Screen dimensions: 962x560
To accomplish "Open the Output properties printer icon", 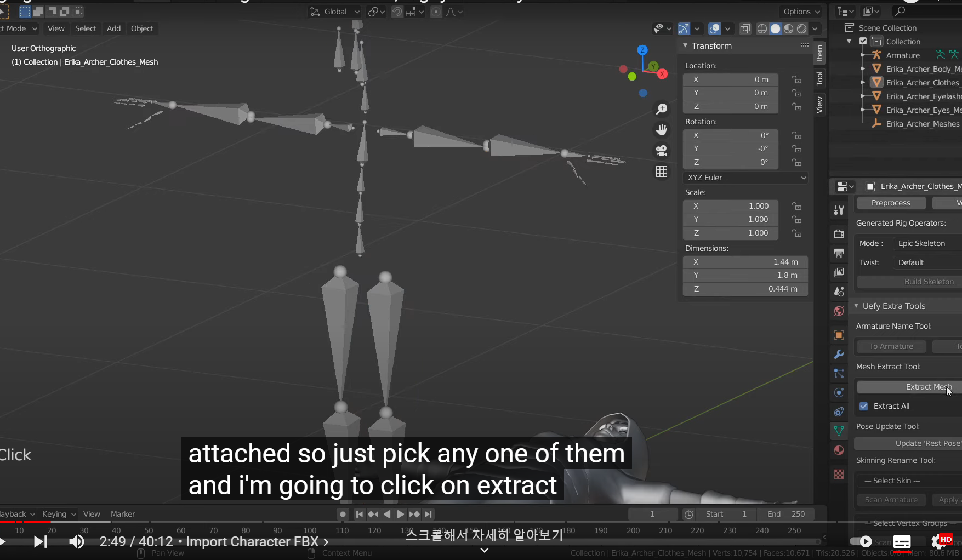I will [x=839, y=253].
